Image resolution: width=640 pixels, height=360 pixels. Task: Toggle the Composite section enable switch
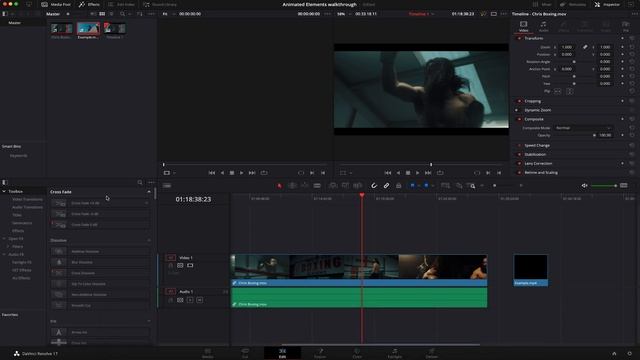coord(519,119)
